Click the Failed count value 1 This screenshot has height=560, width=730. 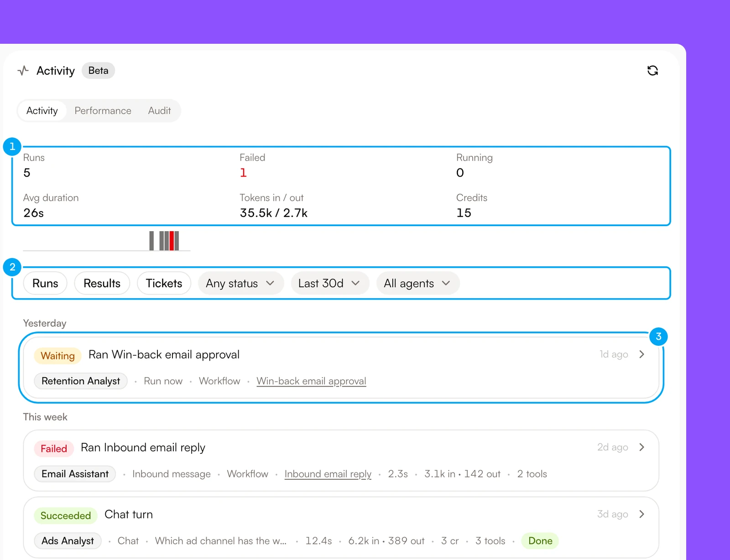[x=243, y=173]
